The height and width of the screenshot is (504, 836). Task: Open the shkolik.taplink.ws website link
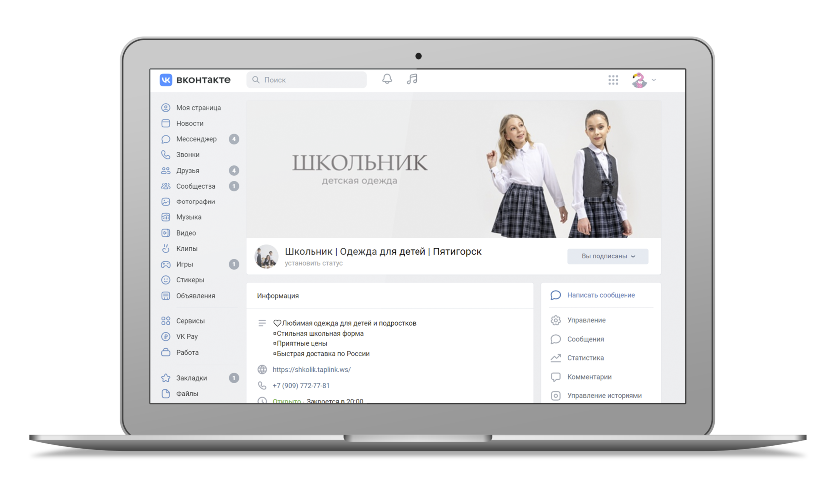pyautogui.click(x=312, y=370)
